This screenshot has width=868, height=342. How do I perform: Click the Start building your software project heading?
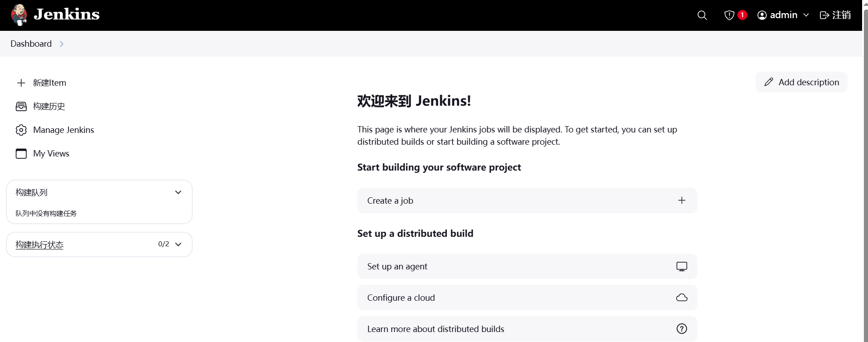[x=439, y=167]
